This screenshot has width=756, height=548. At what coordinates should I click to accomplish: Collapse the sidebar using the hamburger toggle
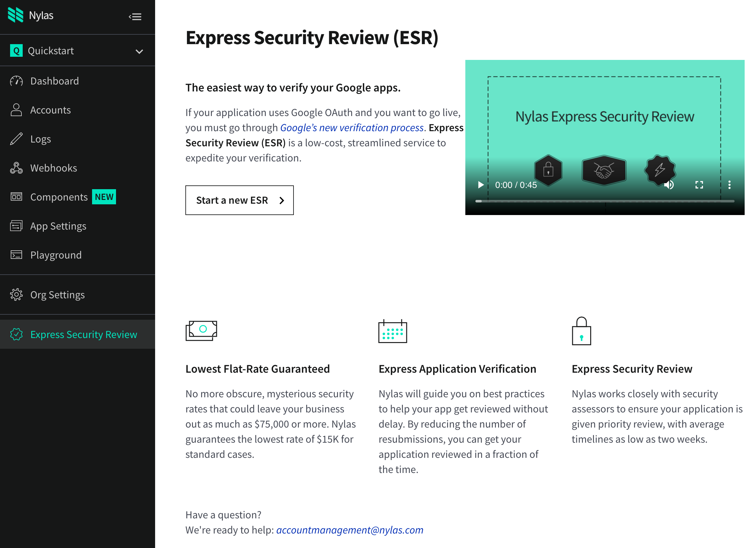pyautogui.click(x=135, y=17)
